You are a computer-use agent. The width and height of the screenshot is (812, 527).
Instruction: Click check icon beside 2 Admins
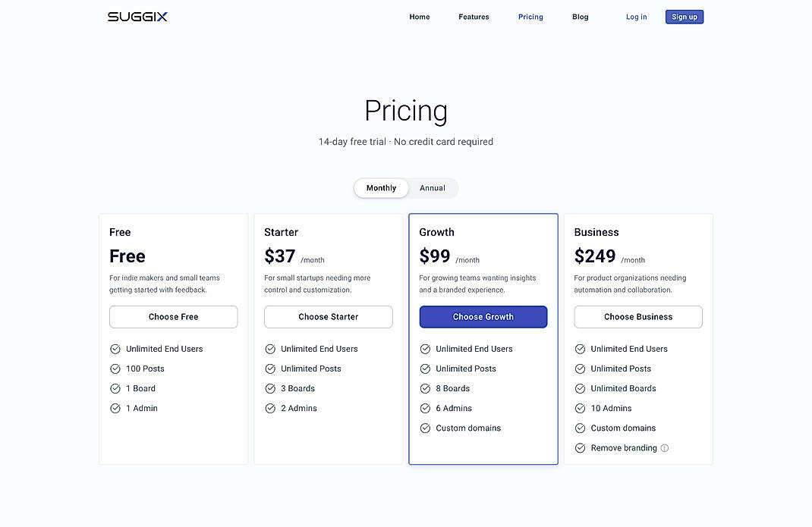(270, 409)
